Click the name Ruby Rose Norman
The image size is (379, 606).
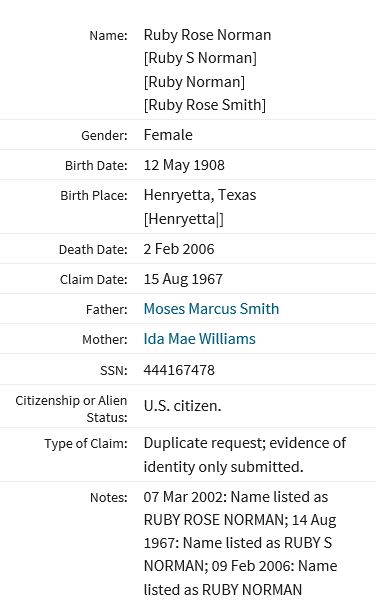(207, 35)
